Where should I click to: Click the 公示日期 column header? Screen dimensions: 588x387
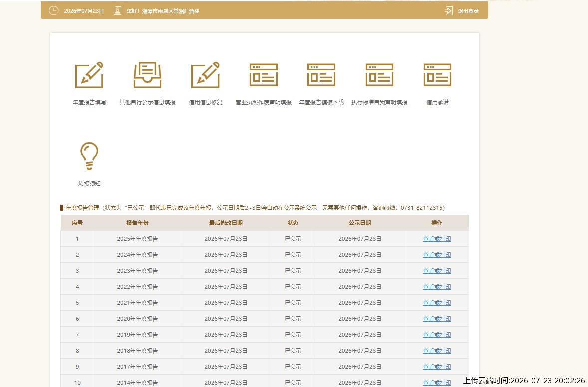(359, 223)
